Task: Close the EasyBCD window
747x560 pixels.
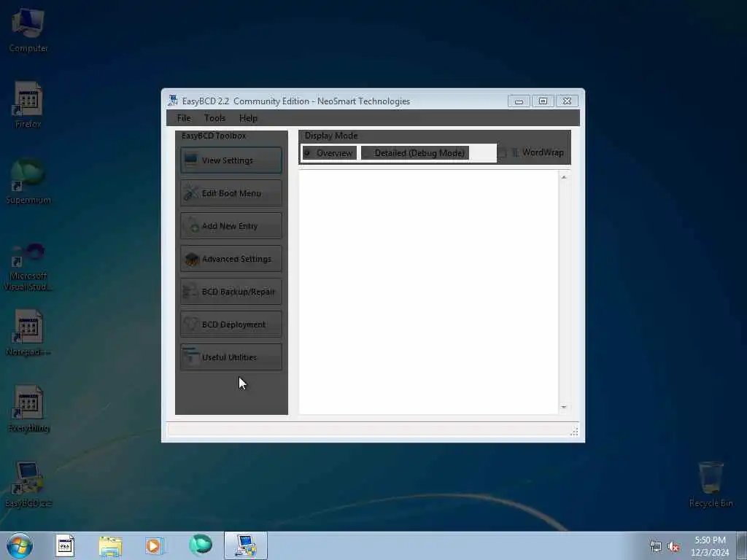Action: click(567, 101)
